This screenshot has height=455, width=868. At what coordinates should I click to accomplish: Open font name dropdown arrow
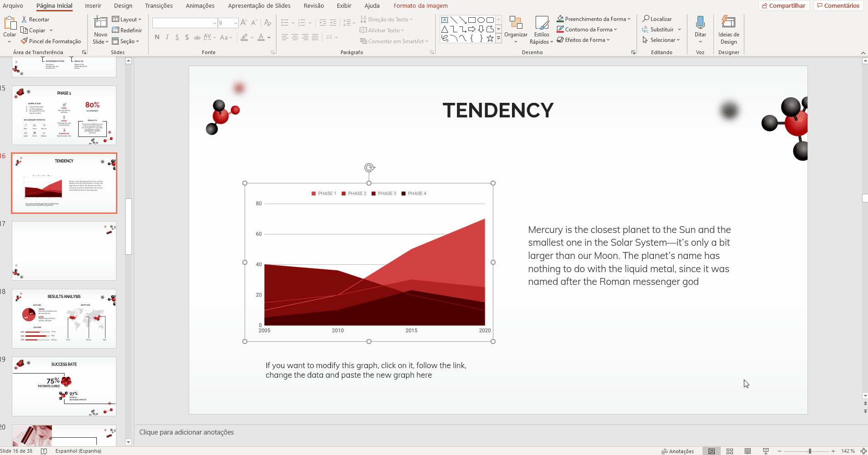coord(215,23)
